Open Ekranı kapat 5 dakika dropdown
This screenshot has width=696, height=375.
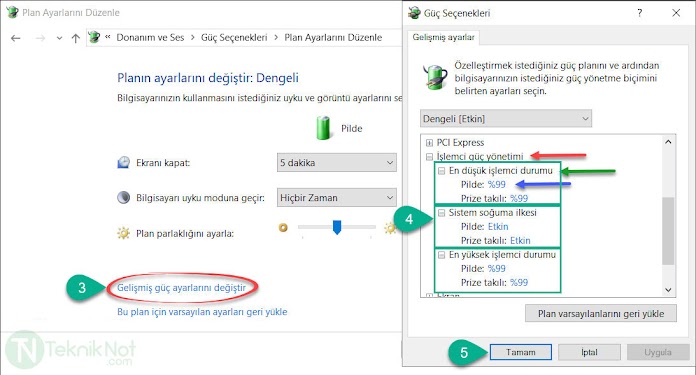(336, 163)
